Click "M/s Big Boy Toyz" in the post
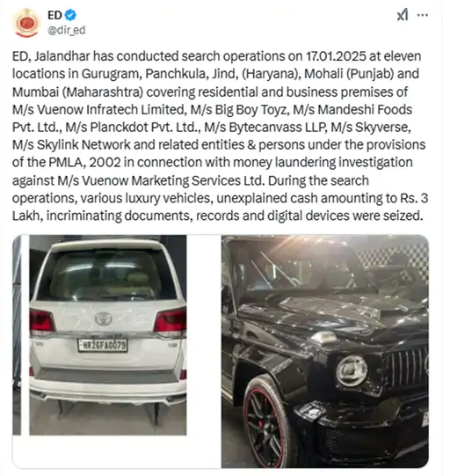The height and width of the screenshot is (476, 450). [238, 110]
